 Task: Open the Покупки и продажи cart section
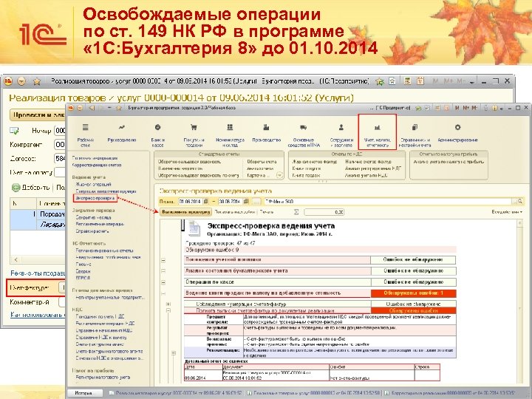click(x=194, y=134)
